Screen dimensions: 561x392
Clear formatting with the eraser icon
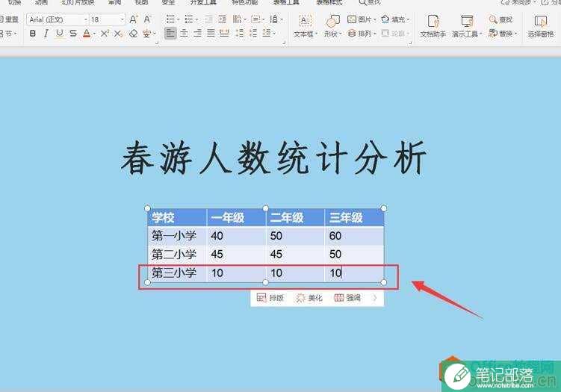[x=134, y=34]
